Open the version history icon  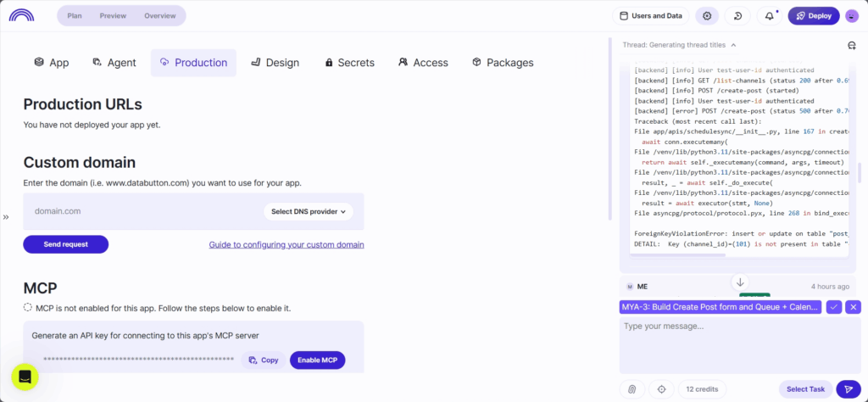(738, 16)
